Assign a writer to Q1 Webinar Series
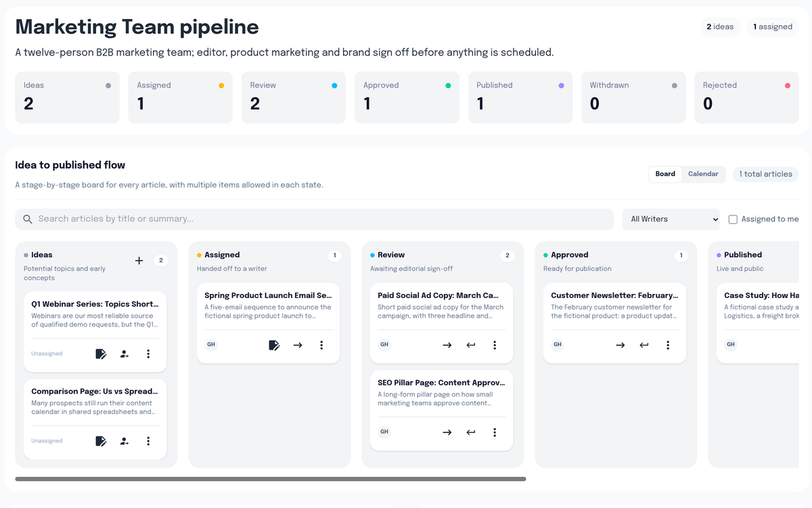The width and height of the screenshot is (812, 508). pyautogui.click(x=125, y=354)
